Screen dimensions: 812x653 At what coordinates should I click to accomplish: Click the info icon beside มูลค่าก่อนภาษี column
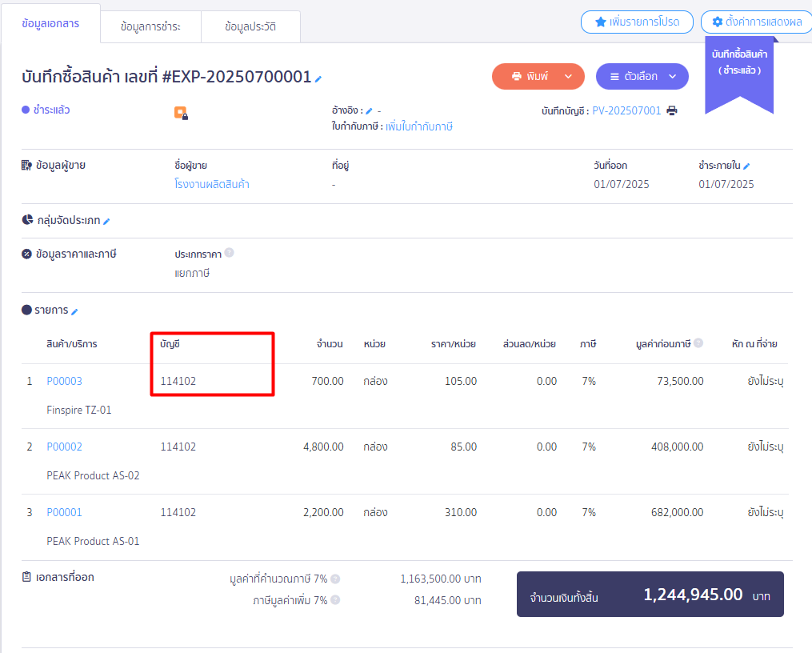pos(698,343)
